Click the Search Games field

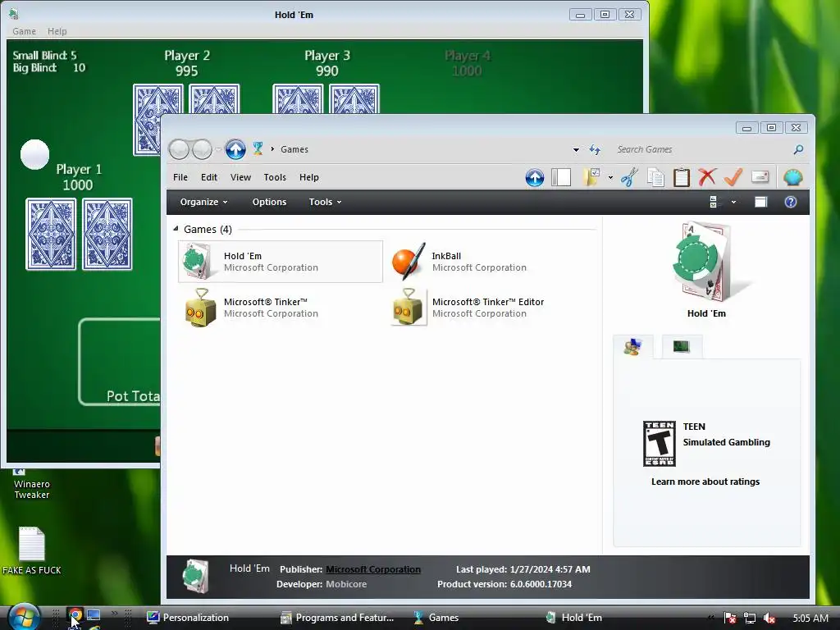click(702, 149)
